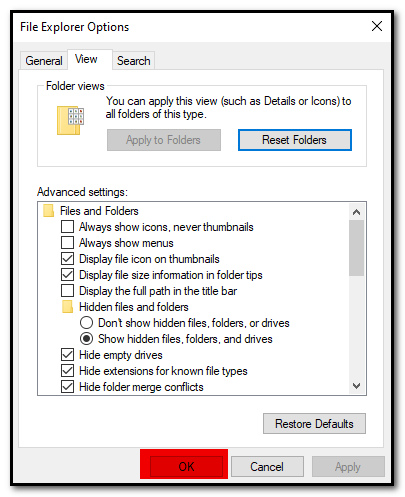Click the Folder views group label

75,86
